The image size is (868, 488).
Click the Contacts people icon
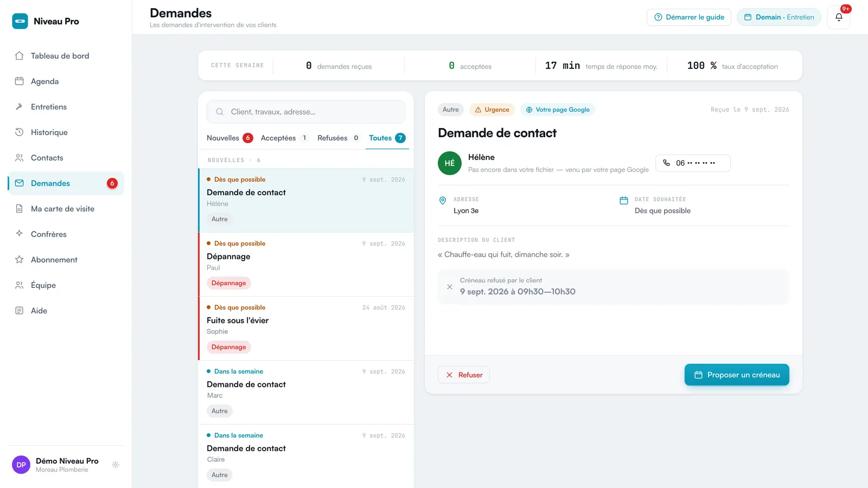[20, 158]
